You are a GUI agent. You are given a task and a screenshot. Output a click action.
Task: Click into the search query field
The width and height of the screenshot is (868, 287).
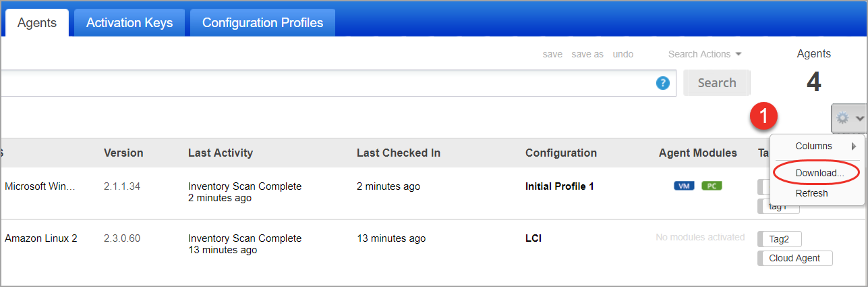coord(324,83)
